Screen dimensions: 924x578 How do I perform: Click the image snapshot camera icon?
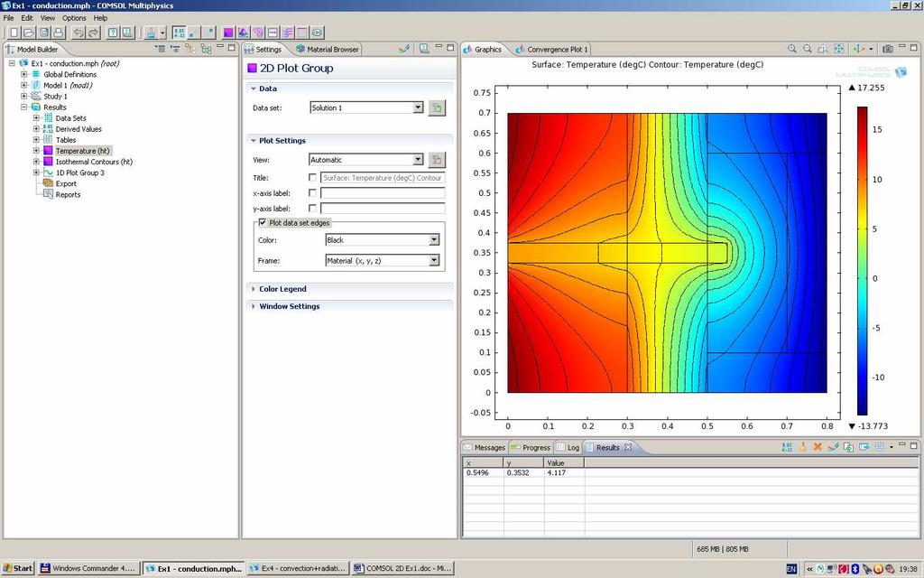coord(888,49)
